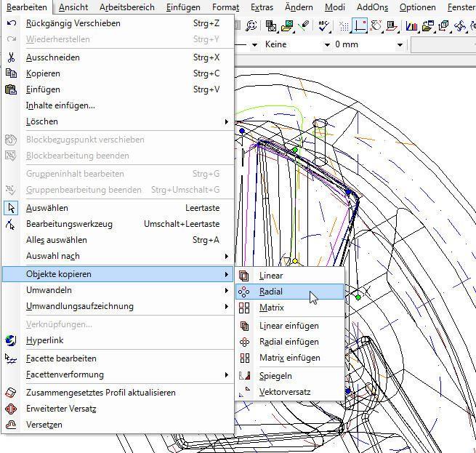
Task: Click the Erweiterter Versatz red icon
Action: point(11,409)
